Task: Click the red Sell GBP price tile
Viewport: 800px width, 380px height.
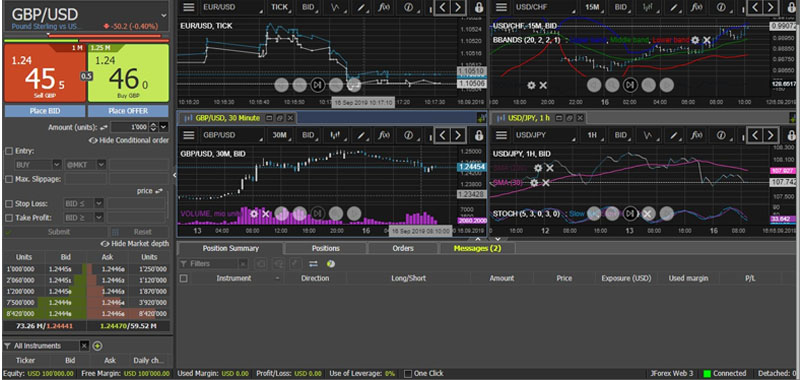Action: pyautogui.click(x=45, y=73)
